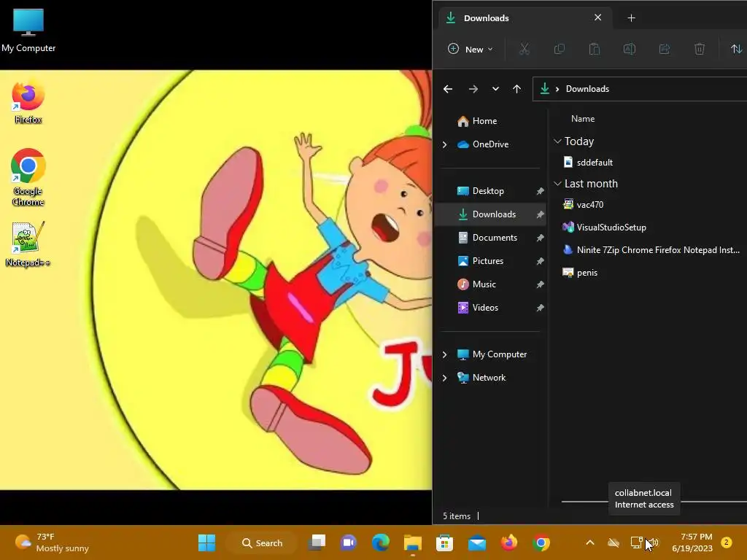Select the Ninite 7Zip Chrome Firefox installer

[x=651, y=250]
